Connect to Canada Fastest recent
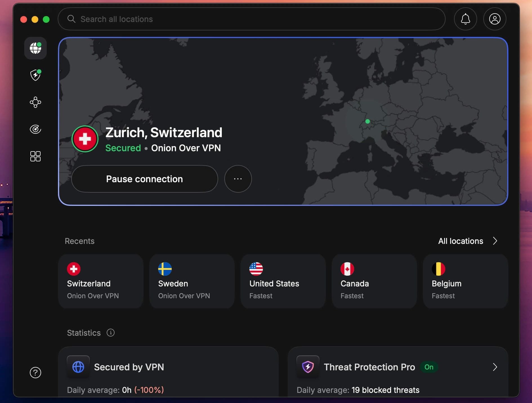 [x=374, y=281]
